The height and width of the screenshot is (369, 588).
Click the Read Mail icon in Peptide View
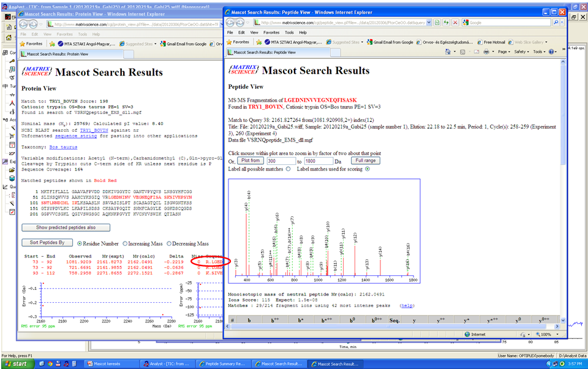pyautogui.click(x=477, y=52)
